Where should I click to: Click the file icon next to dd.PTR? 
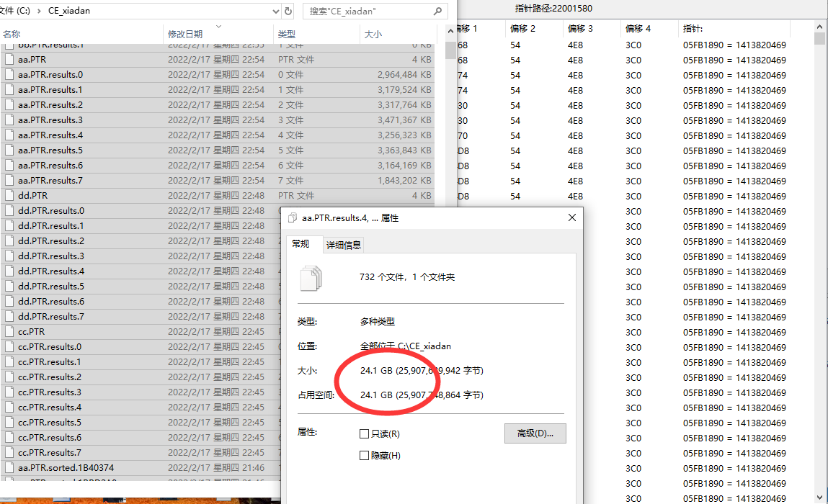tap(9, 195)
